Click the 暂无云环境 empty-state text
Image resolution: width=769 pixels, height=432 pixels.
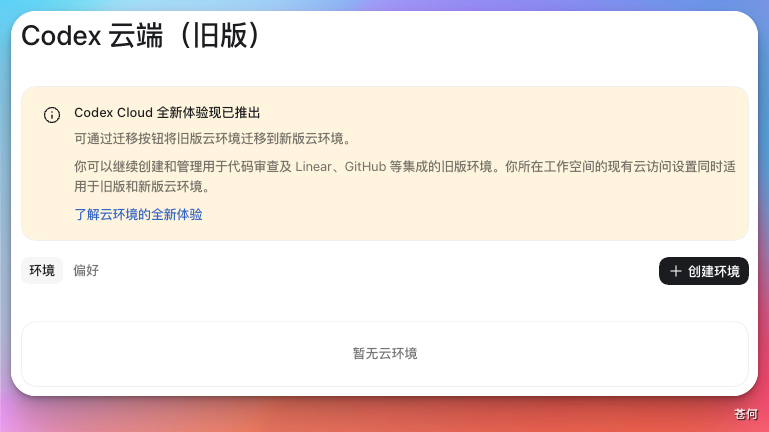coord(385,354)
